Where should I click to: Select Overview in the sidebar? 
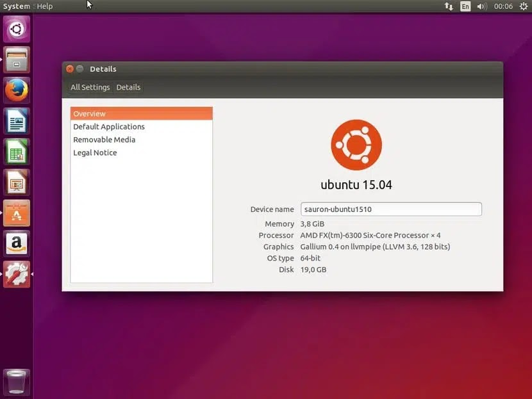pos(142,113)
